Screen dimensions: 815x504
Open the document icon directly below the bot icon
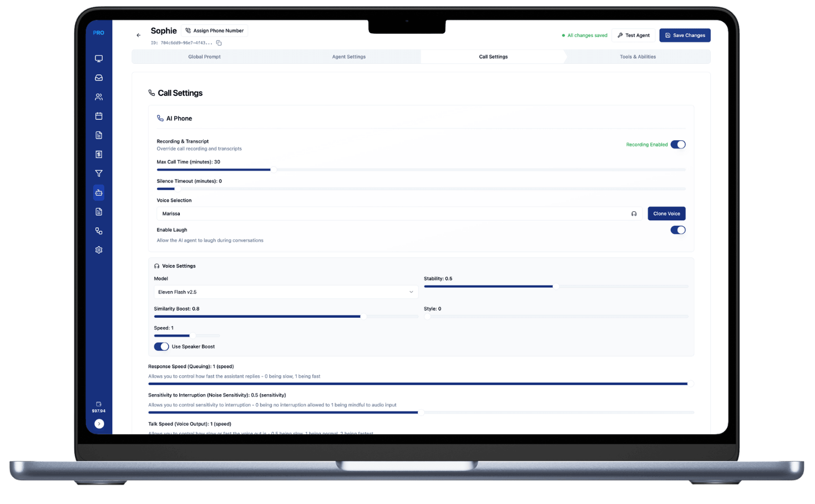tap(99, 212)
